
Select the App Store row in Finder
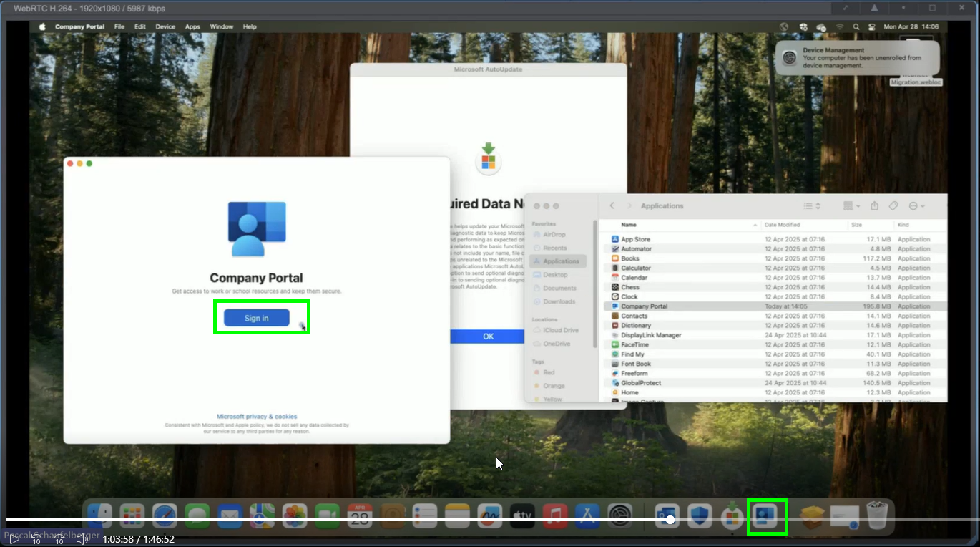click(x=775, y=239)
